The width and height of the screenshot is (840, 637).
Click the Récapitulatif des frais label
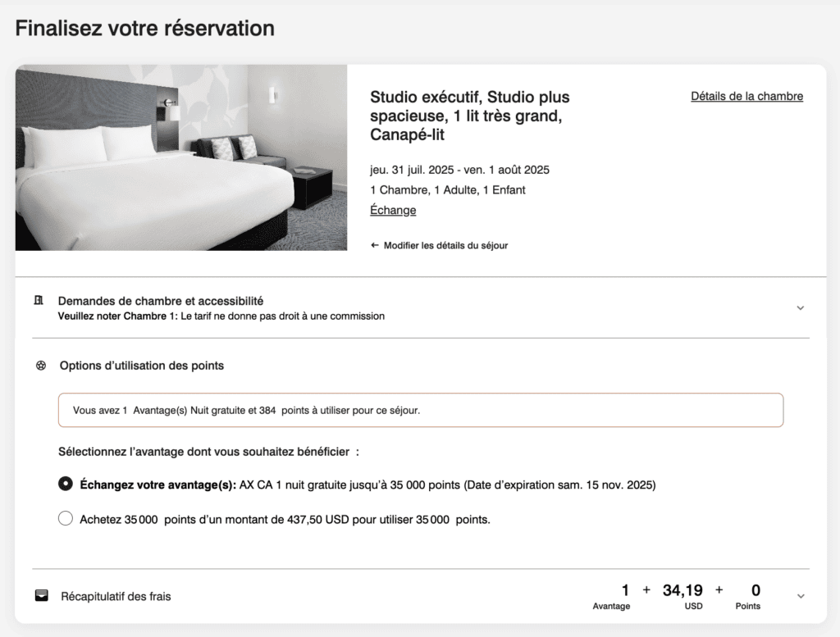coord(116,596)
